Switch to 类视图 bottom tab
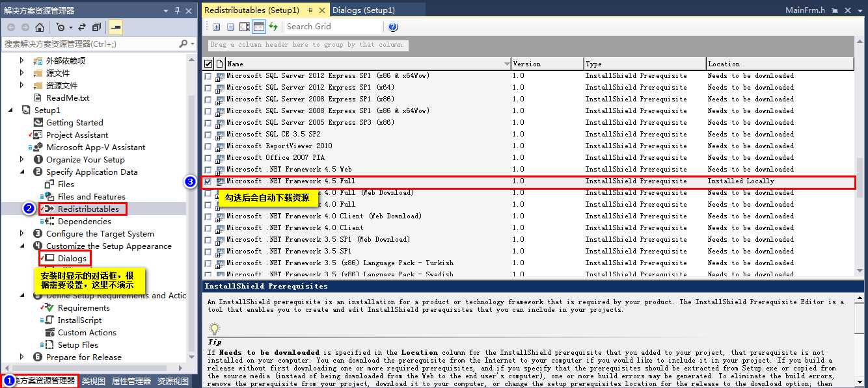This screenshot has width=868, height=388. (93, 382)
